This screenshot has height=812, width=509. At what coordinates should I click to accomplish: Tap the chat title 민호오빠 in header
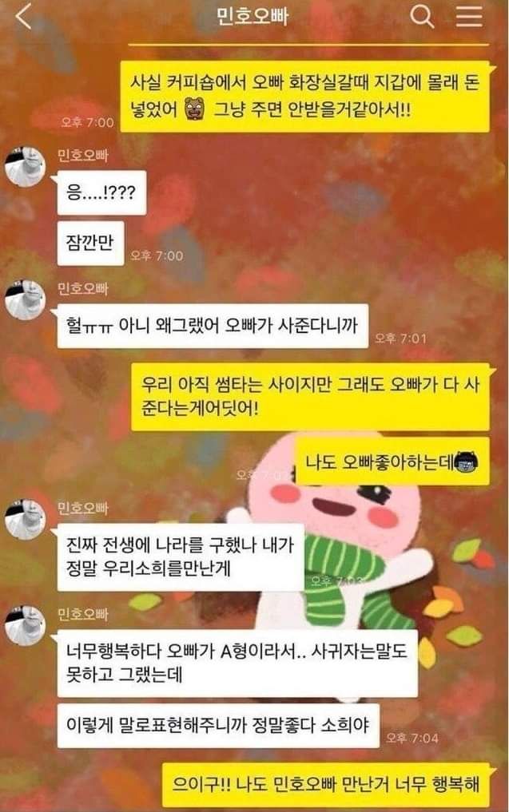pos(252,17)
